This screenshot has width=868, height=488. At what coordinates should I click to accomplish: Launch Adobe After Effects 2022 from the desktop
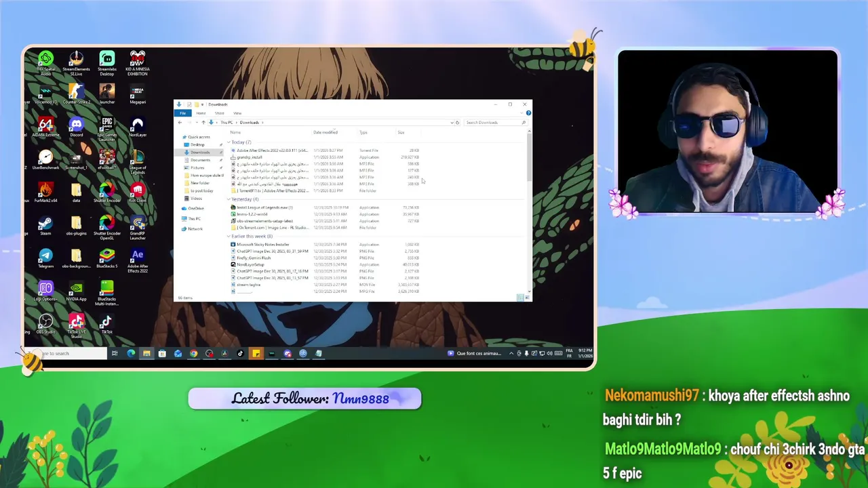coord(138,261)
